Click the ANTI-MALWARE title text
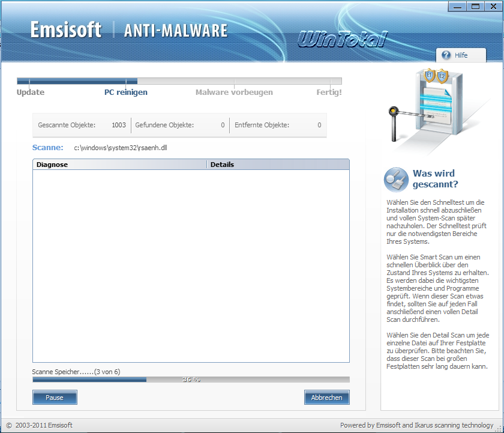 click(x=176, y=31)
